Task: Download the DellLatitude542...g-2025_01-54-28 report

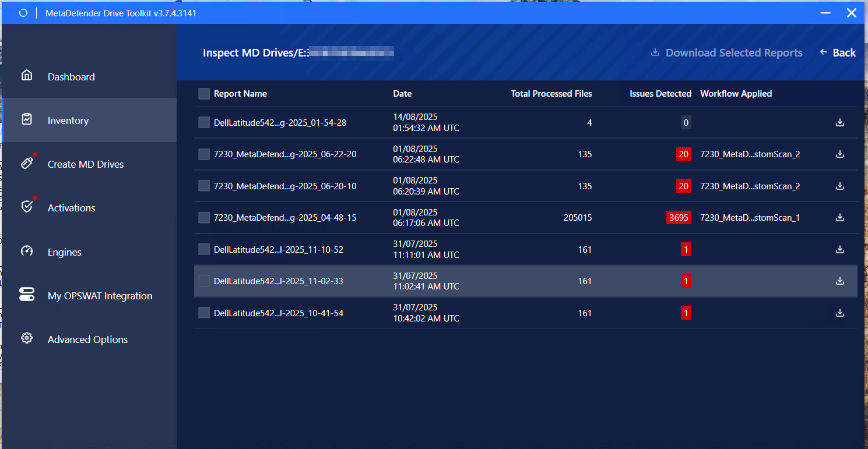Action: coord(840,122)
